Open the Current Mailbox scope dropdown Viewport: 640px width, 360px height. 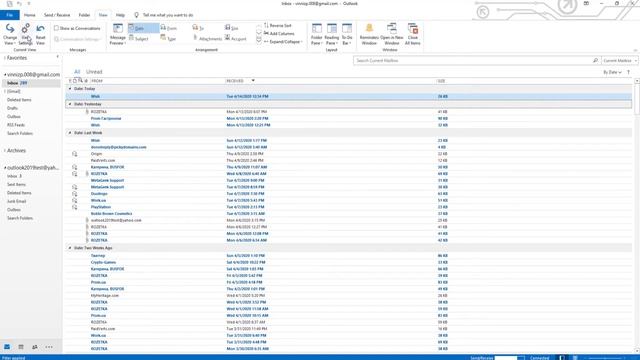coord(620,60)
